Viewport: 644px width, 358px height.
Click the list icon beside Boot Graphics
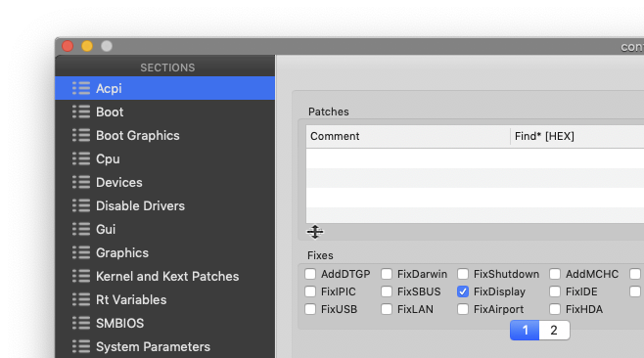(81, 135)
